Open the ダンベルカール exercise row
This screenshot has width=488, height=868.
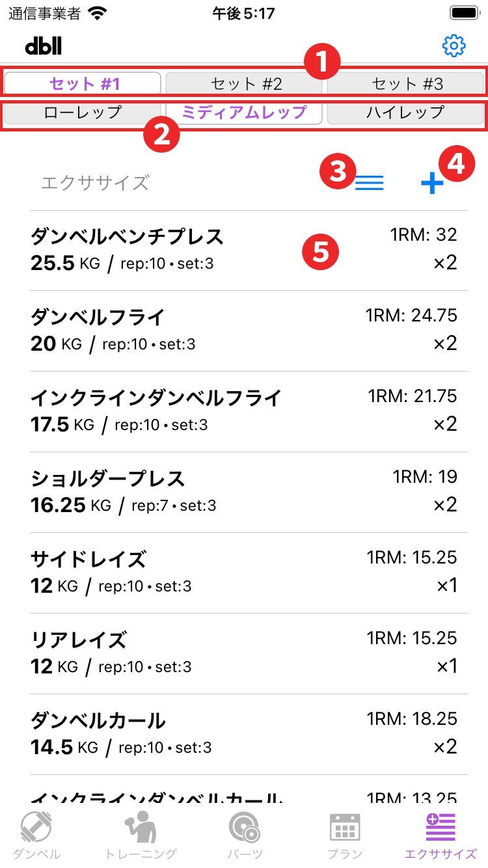[x=244, y=735]
